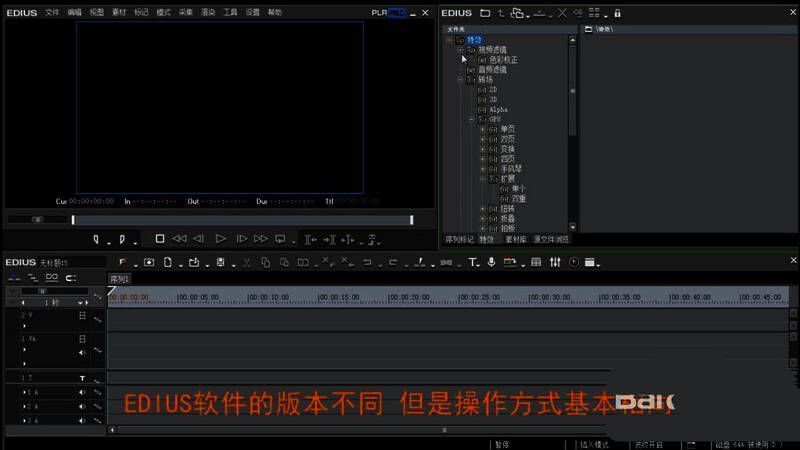Screen dimensions: 800x450
Task: Toggle the audio speaker on track 1 VA
Action: (x=82, y=352)
